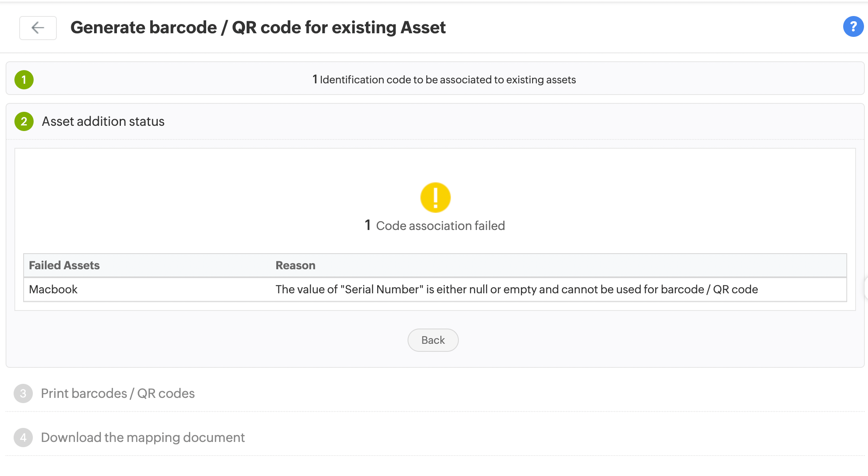The image size is (868, 476).
Task: Expand the Asset addition status section
Action: 103,121
